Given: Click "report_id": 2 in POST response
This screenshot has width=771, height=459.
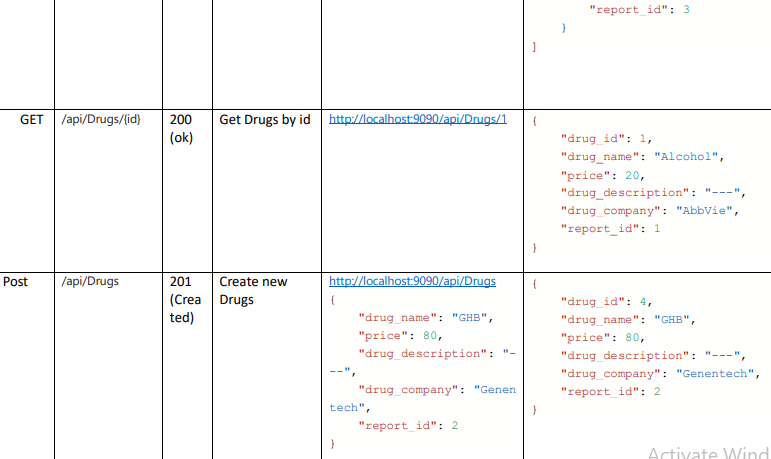Looking at the screenshot, I should (x=610, y=392).
